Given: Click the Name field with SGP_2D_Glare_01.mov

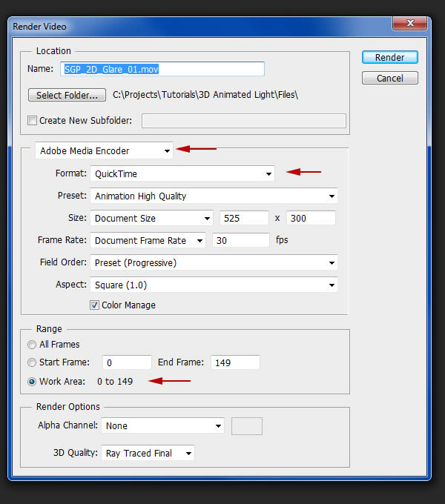Looking at the screenshot, I should pos(162,69).
